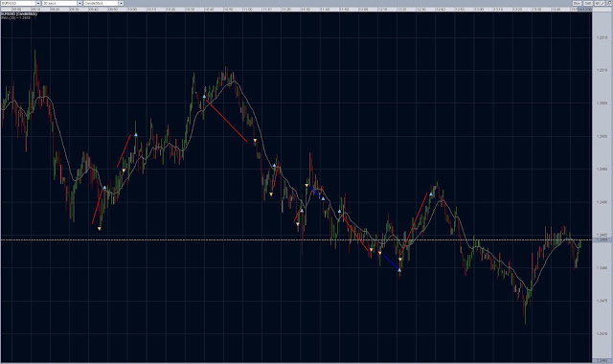Select orange down-arrow marker at earliest dip
Image resolution: width=613 pixels, height=364 pixels.
tap(100, 229)
